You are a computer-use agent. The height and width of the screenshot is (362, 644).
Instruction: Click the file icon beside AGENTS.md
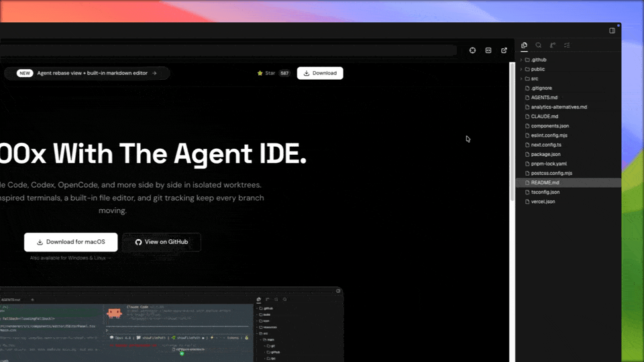[x=527, y=98]
